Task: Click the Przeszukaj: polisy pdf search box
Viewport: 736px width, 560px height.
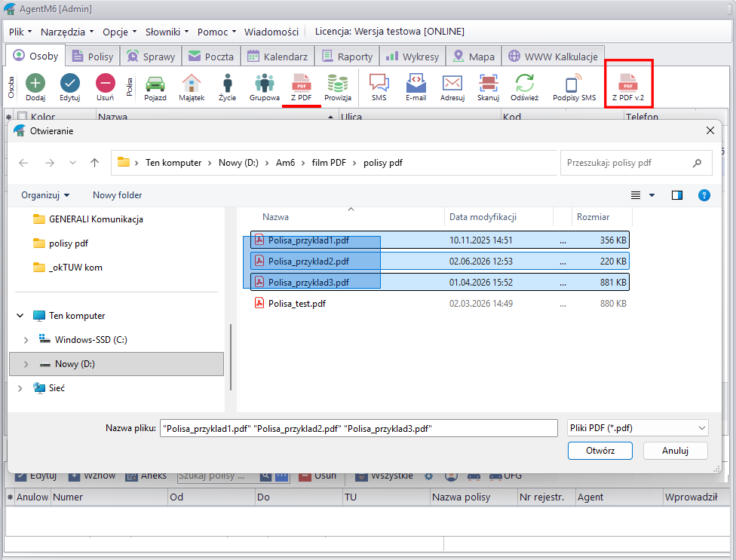Action: click(x=636, y=163)
